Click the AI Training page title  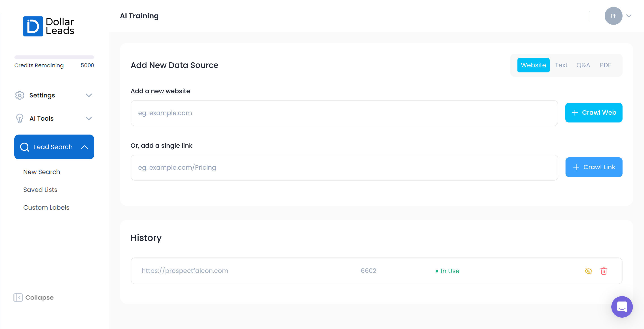point(139,16)
